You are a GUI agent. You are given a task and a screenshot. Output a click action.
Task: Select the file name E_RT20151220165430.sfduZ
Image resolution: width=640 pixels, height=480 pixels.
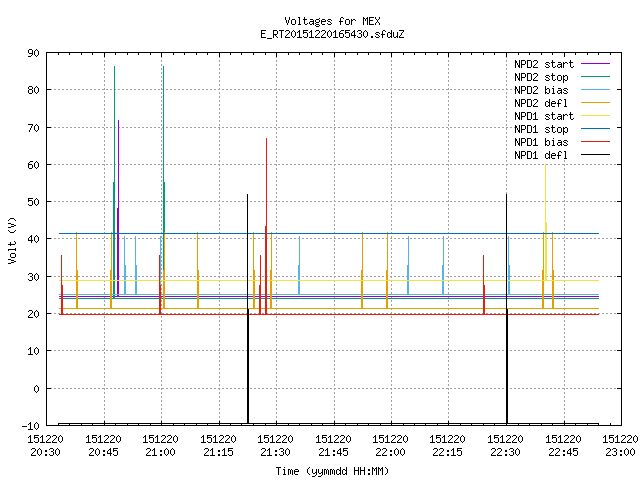(332, 34)
